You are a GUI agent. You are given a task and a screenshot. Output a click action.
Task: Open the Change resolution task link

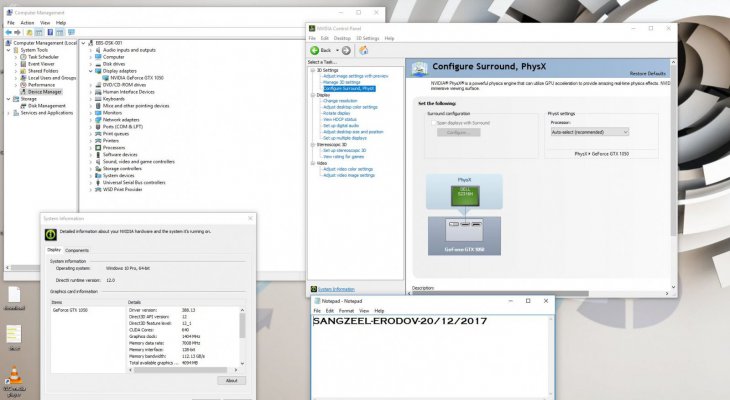340,101
